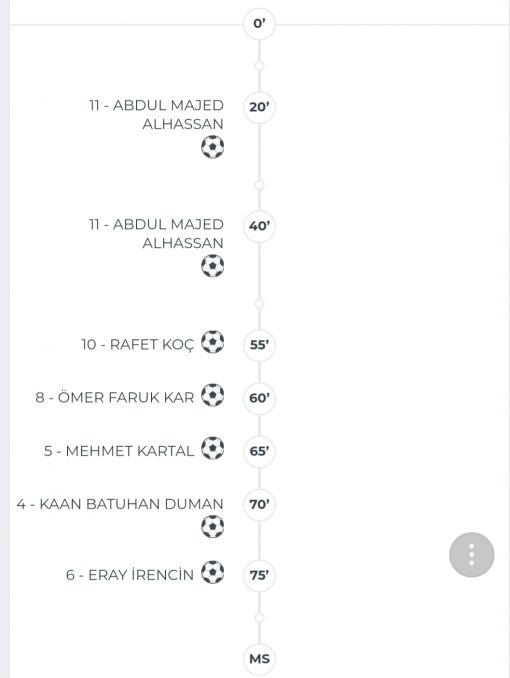Select the 75' timeline marker
This screenshot has width=510, height=678.
click(x=259, y=576)
